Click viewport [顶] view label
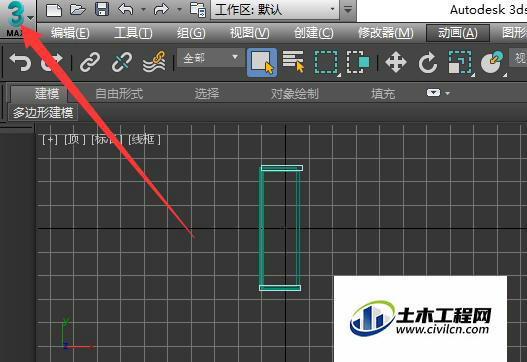Screen dimensions: 527x362 point(75,139)
